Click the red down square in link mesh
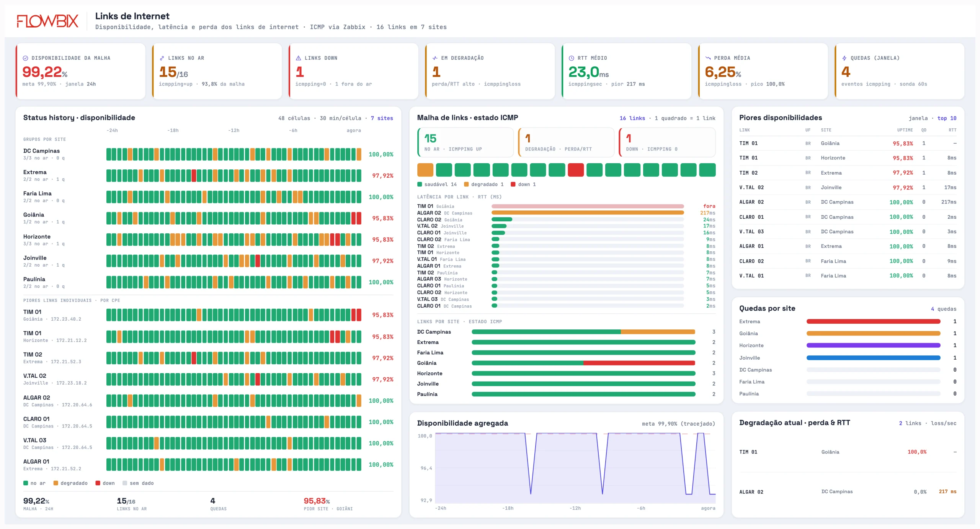The image size is (980, 529). pos(576,170)
